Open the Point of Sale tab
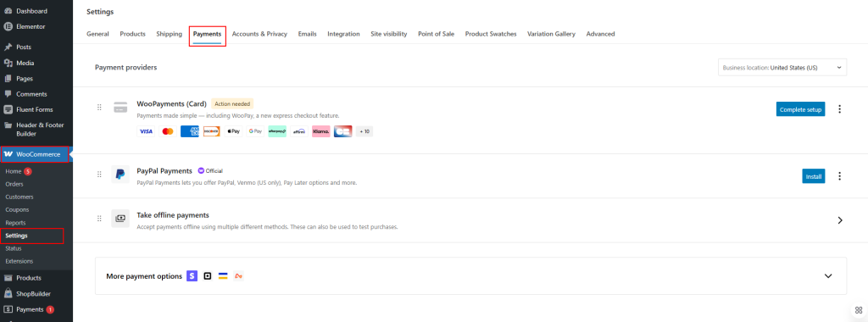The image size is (868, 322). point(437,34)
